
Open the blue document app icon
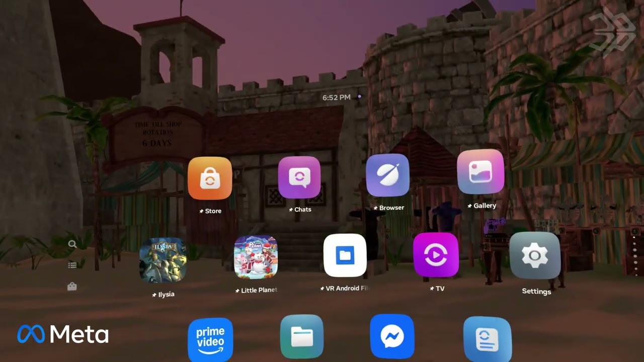[x=487, y=339]
